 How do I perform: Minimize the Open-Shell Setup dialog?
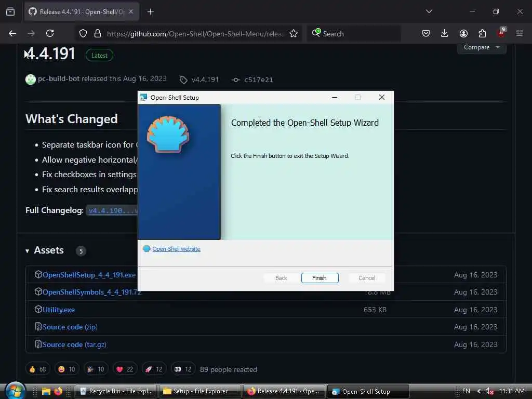335,97
